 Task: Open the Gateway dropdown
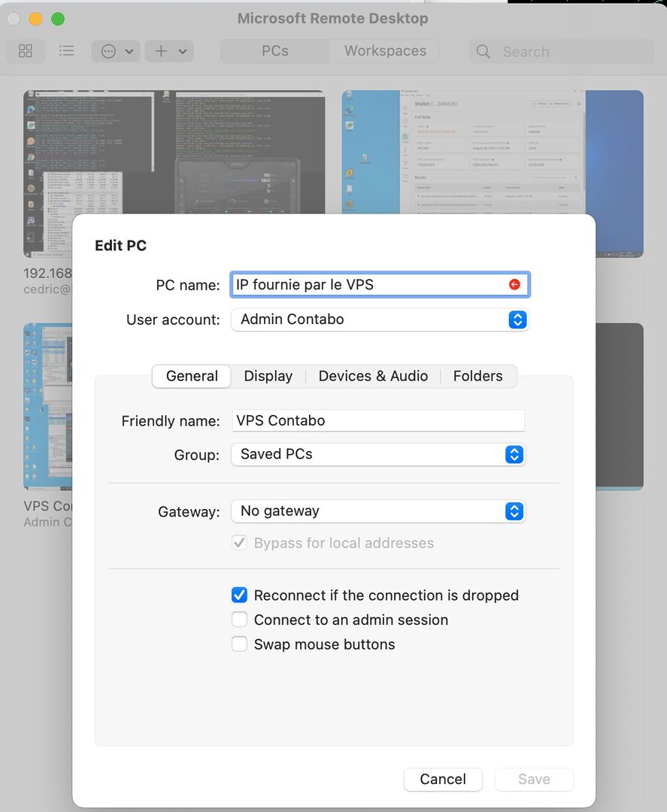coord(378,511)
